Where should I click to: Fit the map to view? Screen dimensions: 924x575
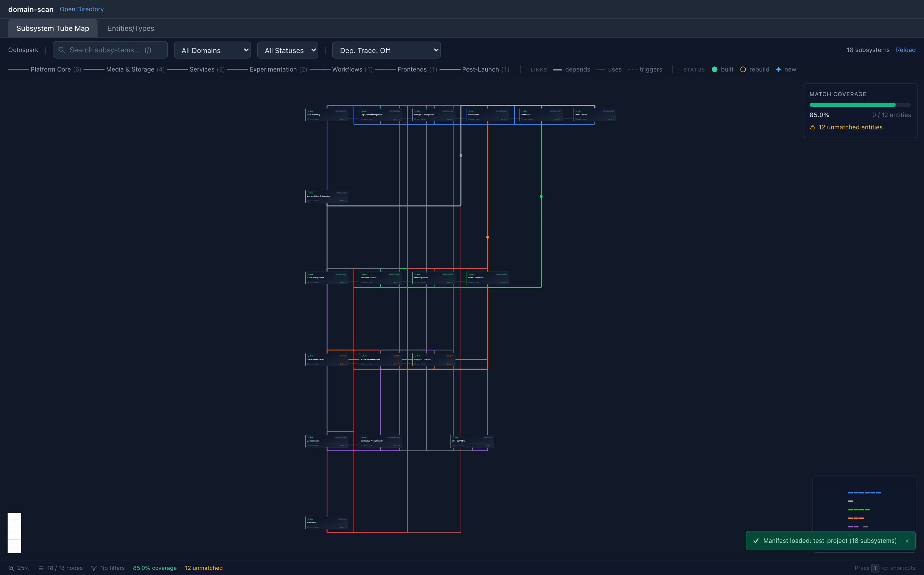pos(14,546)
